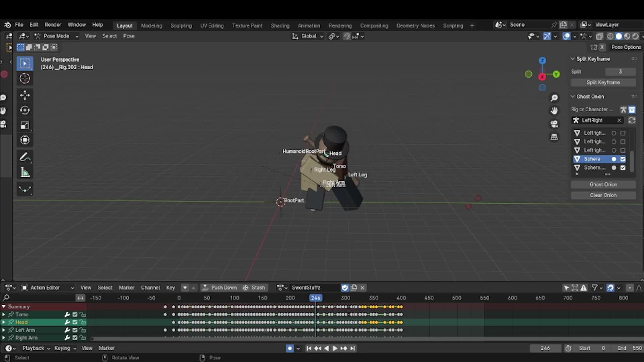This screenshot has height=362, width=644.
Task: Select the Measure tool
Action: point(25,172)
